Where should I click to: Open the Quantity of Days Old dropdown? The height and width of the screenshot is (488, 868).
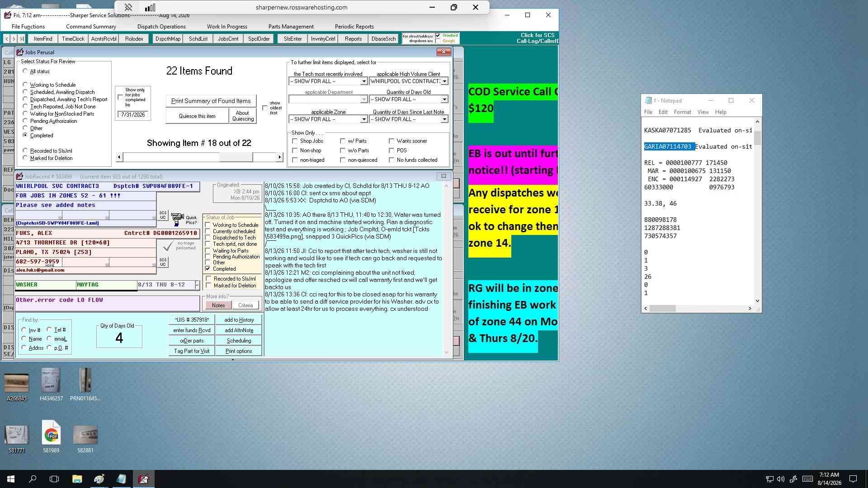444,99
